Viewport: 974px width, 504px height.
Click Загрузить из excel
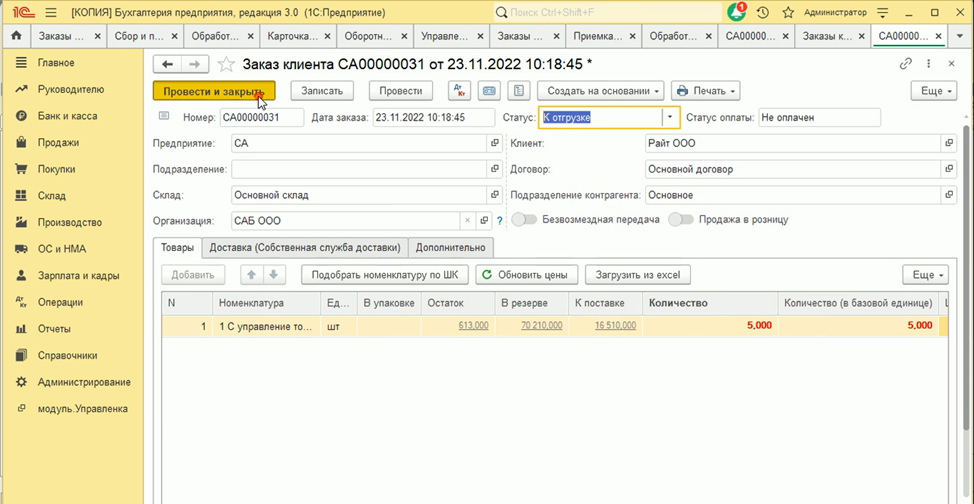(638, 275)
